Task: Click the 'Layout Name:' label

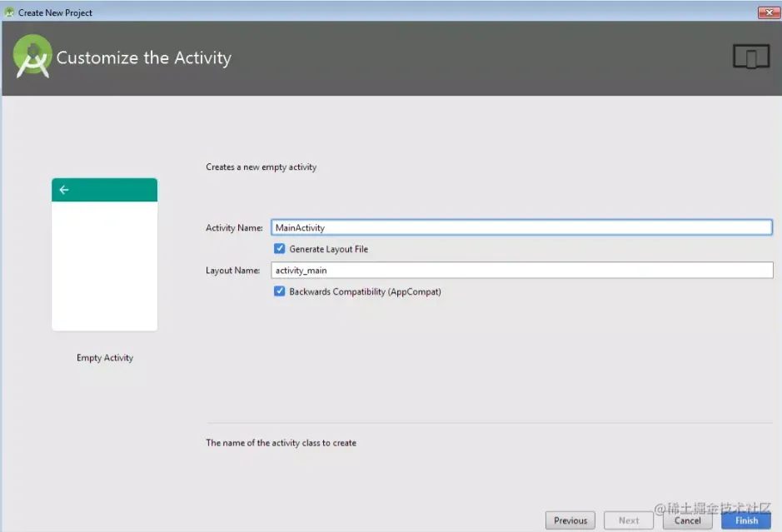Action: point(232,271)
